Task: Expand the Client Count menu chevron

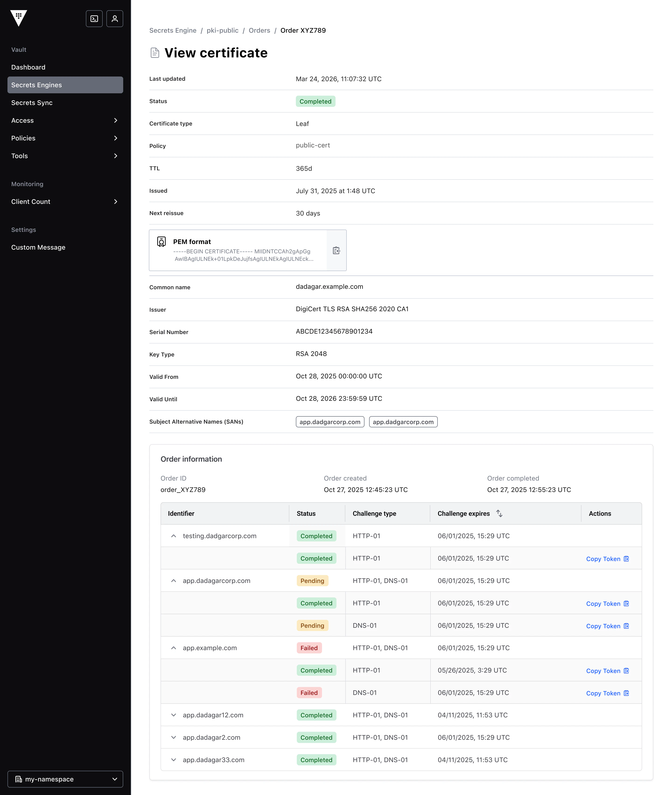Action: (116, 202)
